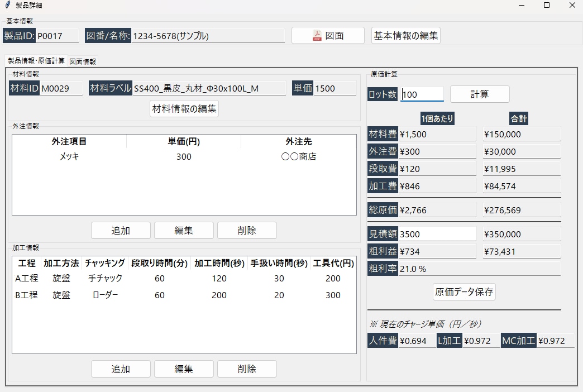Focus the ロット数 input field

pyautogui.click(x=422, y=94)
